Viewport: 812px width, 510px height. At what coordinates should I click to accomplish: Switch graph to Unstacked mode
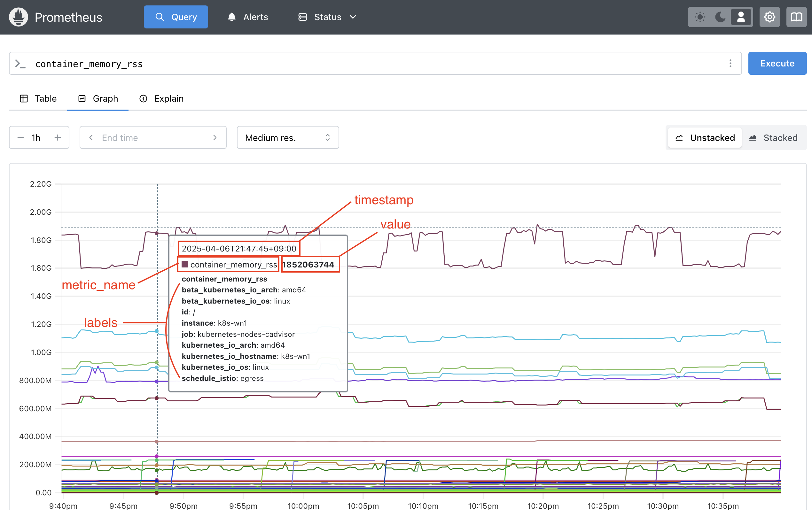(x=705, y=137)
